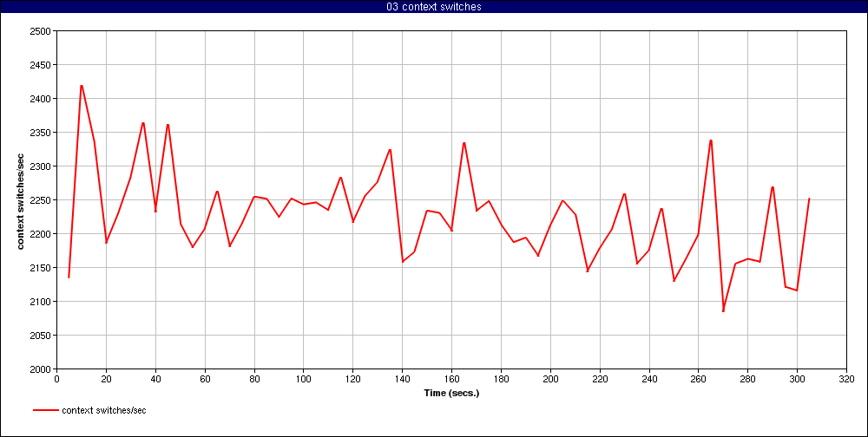Click the peak at 35 seconds
Screen dimensions: 868x437
click(143, 123)
